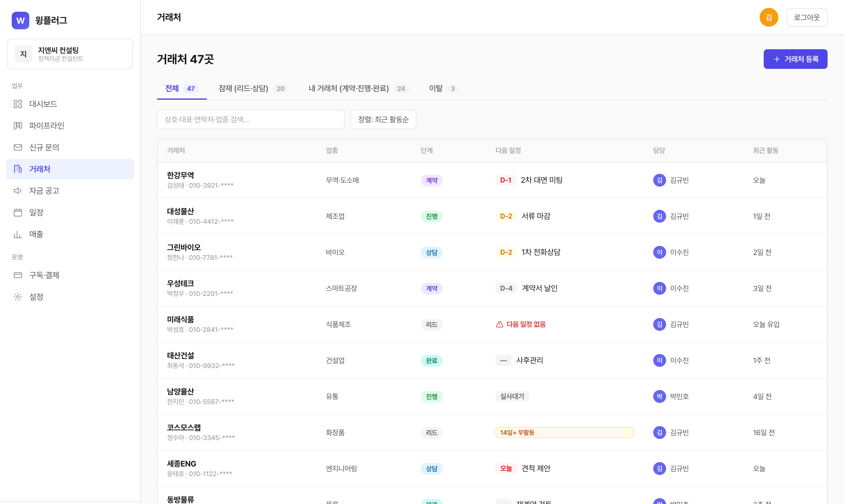The image size is (844, 504).
Task: Click the 최근 활동 column header
Action: [765, 150]
